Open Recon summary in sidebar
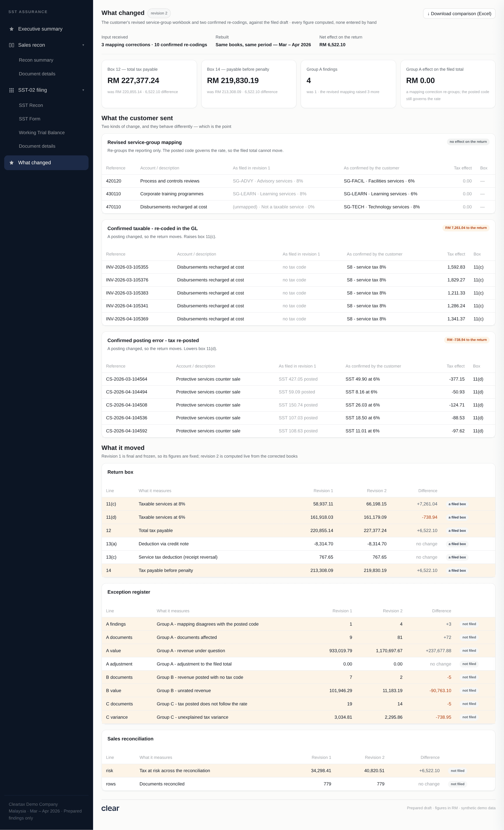 [x=36, y=60]
